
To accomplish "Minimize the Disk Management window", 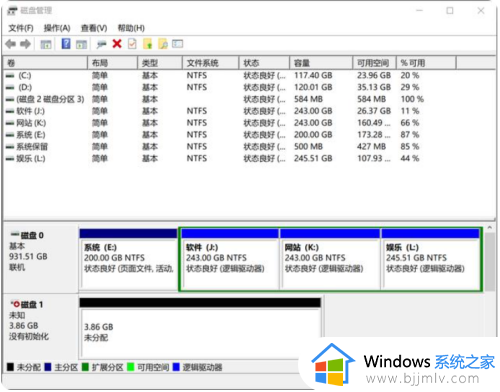I will pyautogui.click(x=420, y=11).
